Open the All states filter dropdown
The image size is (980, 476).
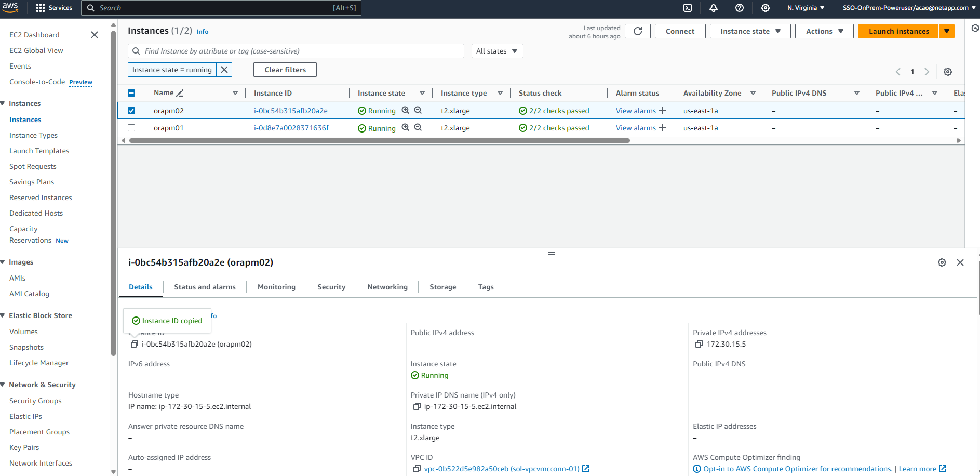496,51
